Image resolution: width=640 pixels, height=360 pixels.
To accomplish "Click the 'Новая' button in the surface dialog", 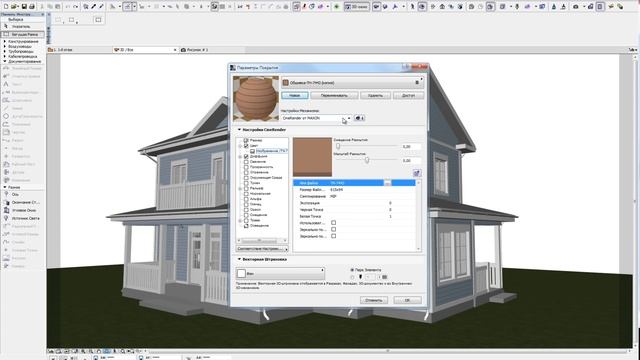I will pyautogui.click(x=295, y=96).
